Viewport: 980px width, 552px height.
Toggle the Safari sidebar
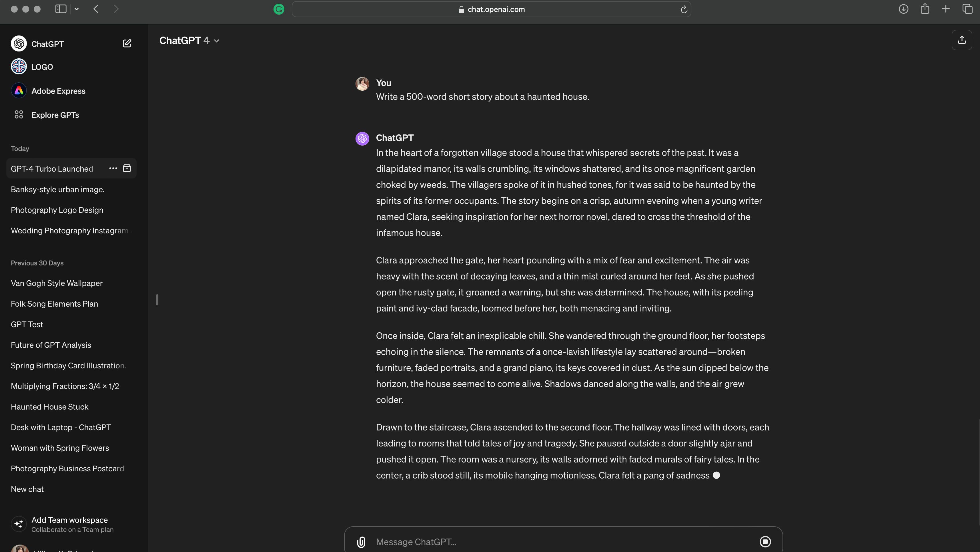[x=61, y=9]
